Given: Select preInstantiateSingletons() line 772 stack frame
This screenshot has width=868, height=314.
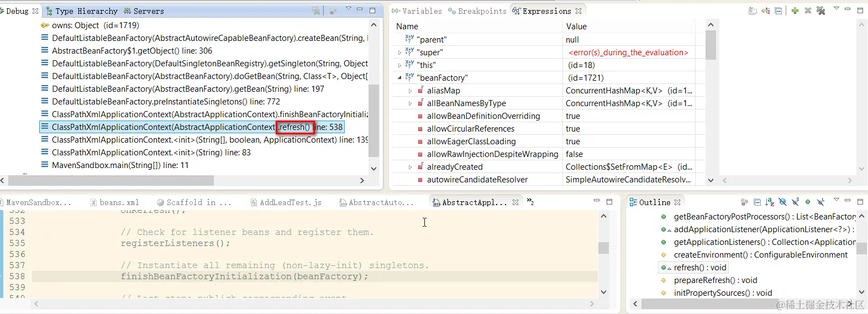Looking at the screenshot, I should point(160,102).
